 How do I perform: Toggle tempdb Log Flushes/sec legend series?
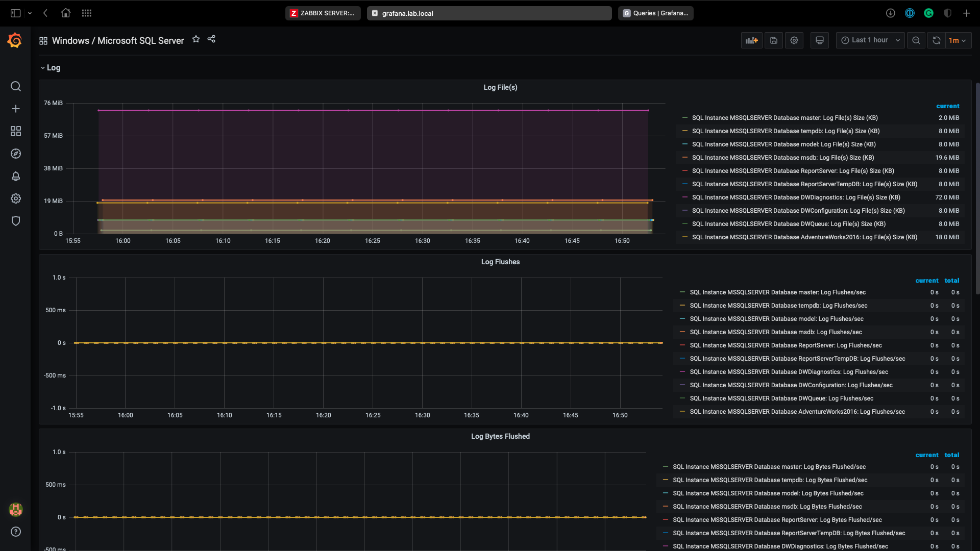pyautogui.click(x=778, y=306)
